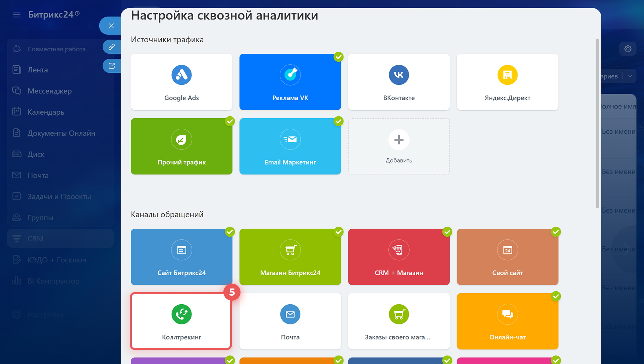This screenshot has height=364, width=644.
Task: Toggle green checkmark on Сайт Битрикс24 tile
Action: point(230,232)
